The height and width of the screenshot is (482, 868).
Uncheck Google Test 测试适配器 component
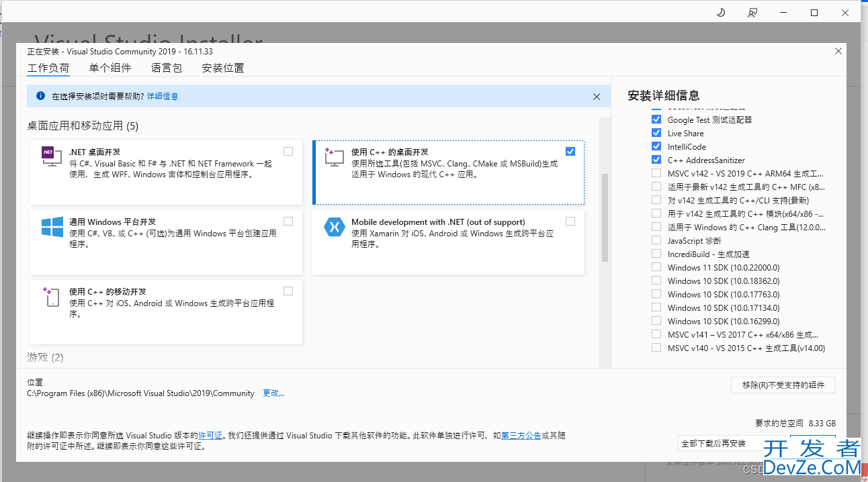pos(656,119)
